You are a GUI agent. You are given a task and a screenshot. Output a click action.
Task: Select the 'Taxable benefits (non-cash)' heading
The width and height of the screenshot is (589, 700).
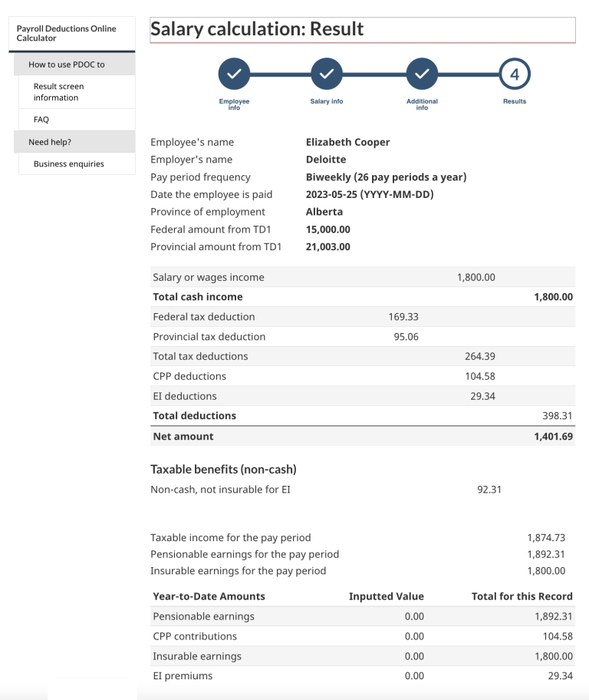[222, 469]
